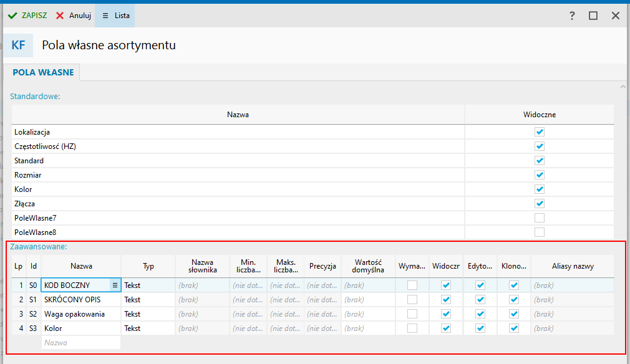The height and width of the screenshot is (364, 630).
Task: Toggle Edytowalne checkbox for Waga opakowania row
Action: [480, 314]
